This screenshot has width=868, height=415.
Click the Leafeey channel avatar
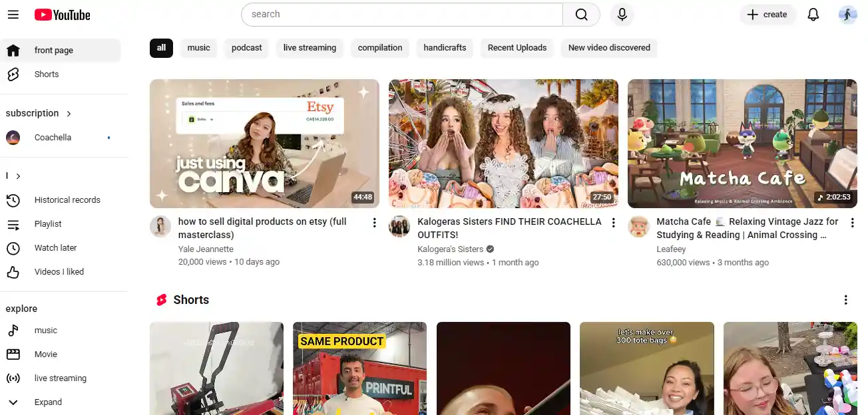click(x=638, y=227)
